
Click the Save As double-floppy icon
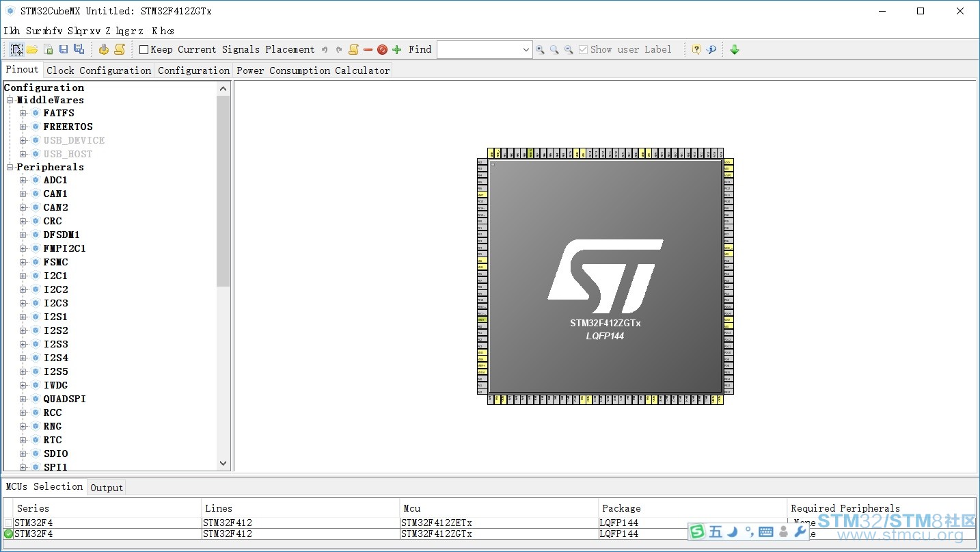point(79,49)
